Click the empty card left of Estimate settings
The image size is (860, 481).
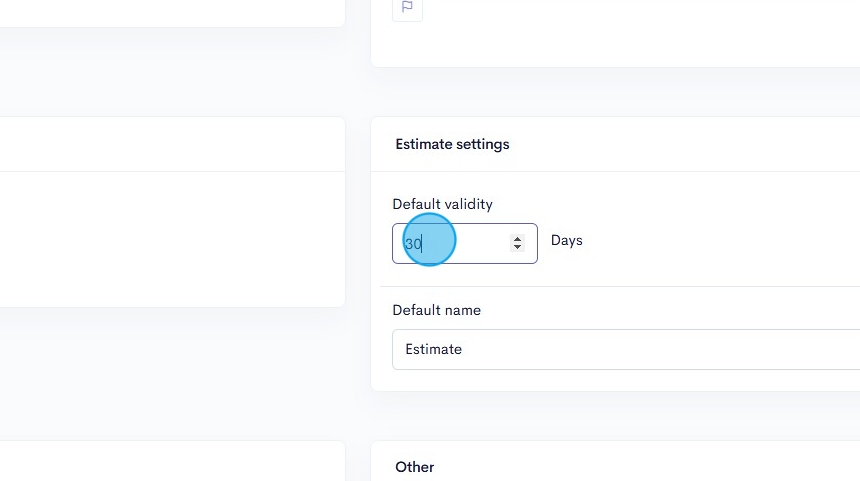coord(170,240)
